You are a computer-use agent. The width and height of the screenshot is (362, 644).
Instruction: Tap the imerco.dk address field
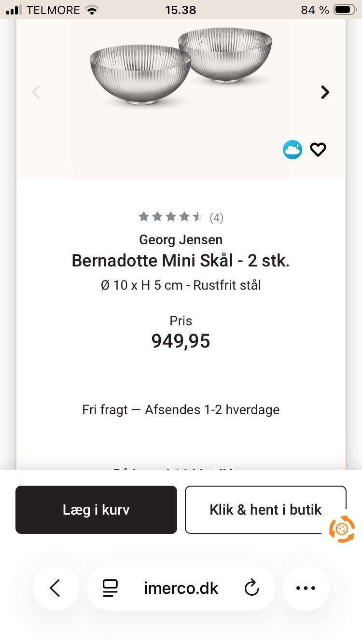[181, 588]
